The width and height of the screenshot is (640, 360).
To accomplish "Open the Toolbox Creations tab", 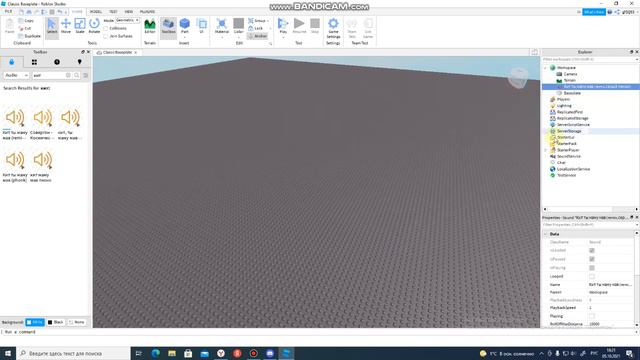I will tap(80, 62).
